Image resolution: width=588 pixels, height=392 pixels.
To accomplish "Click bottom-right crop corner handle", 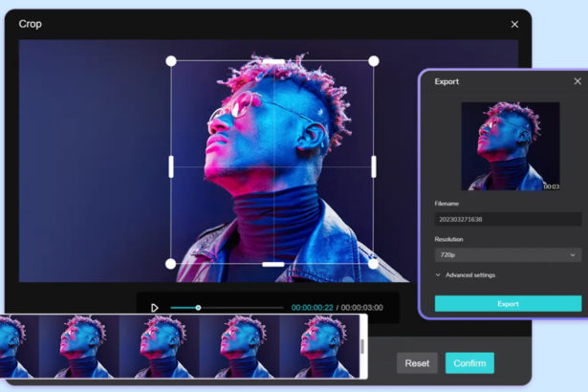I will pyautogui.click(x=373, y=264).
